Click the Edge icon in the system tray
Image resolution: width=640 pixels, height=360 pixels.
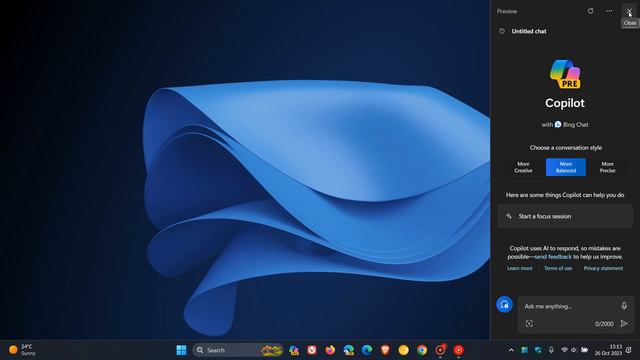[x=538, y=350]
